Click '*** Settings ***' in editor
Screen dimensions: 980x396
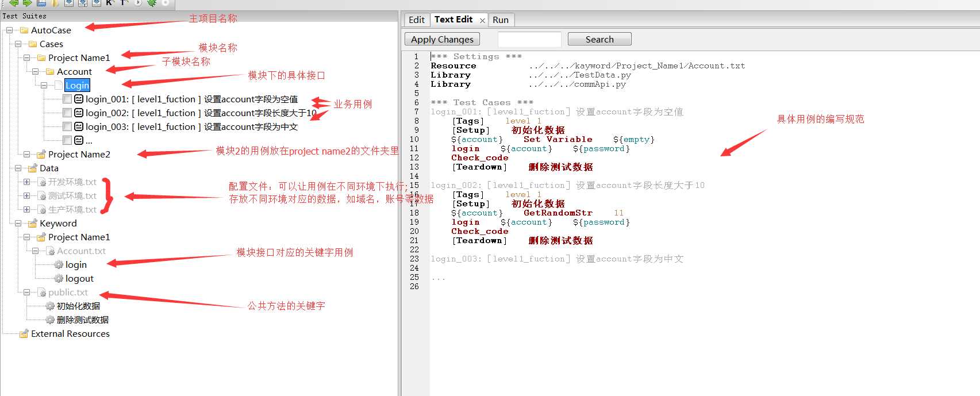[x=476, y=56]
